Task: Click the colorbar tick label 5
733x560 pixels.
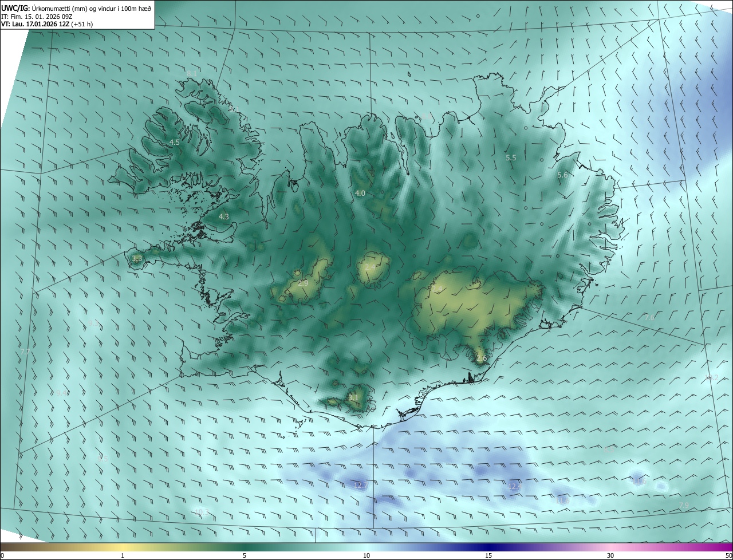Action: 245,555
